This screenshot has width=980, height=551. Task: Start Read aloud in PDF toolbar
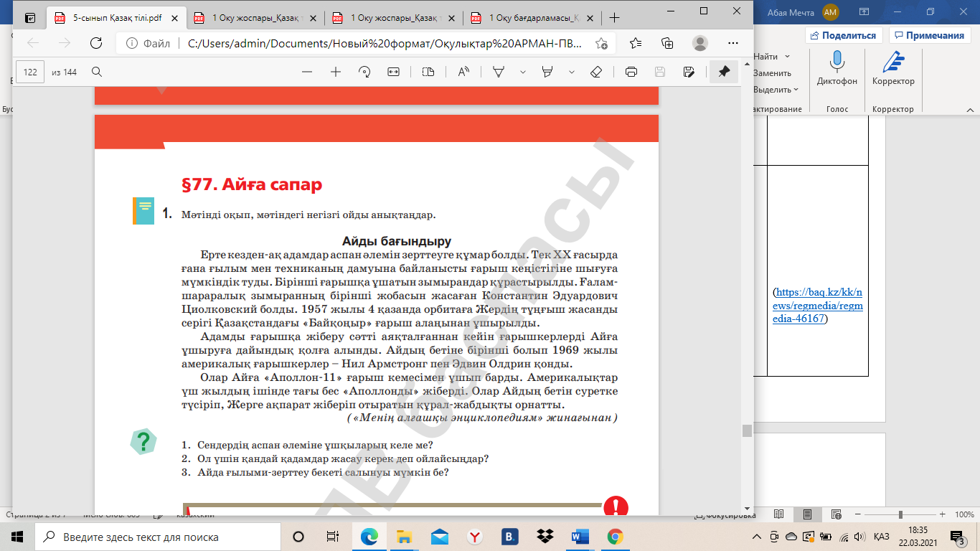tap(463, 72)
